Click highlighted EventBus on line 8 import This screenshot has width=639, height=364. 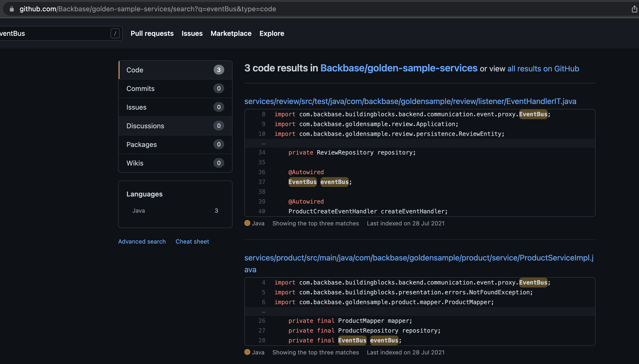[533, 114]
